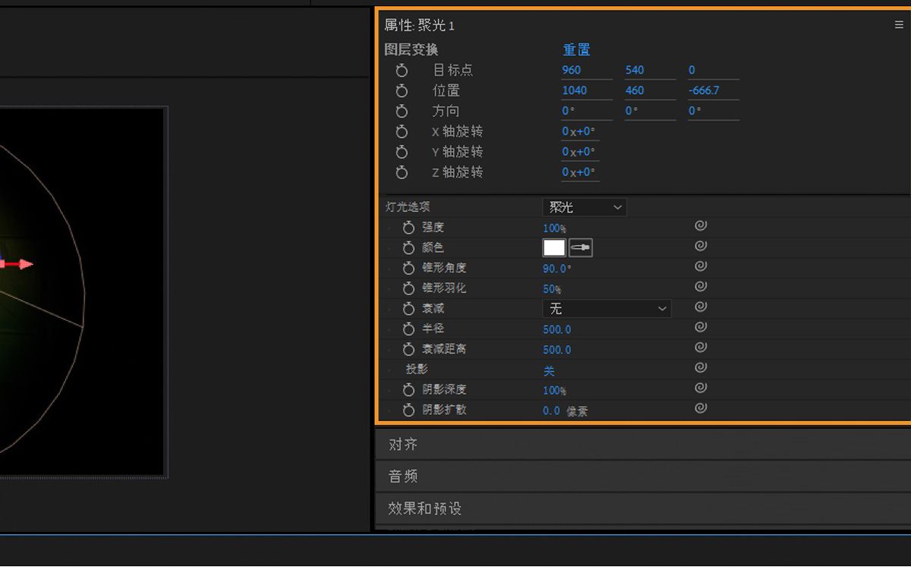The width and height of the screenshot is (911, 588).
Task: Expand the 音频 panel
Action: (x=402, y=476)
